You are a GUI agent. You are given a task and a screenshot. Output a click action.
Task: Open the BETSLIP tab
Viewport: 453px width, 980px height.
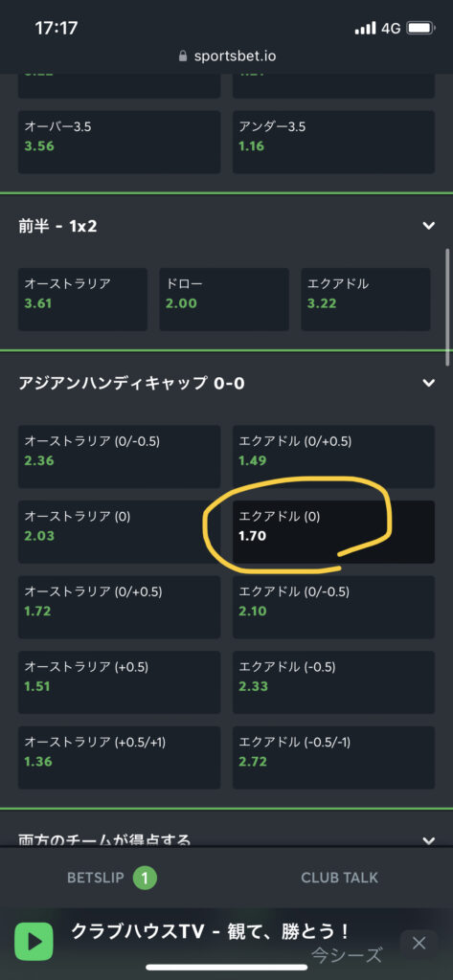click(113, 879)
